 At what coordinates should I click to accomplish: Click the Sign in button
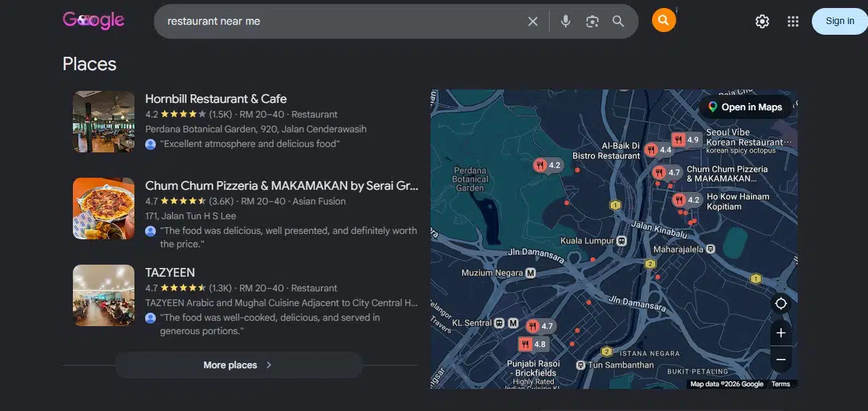[839, 21]
